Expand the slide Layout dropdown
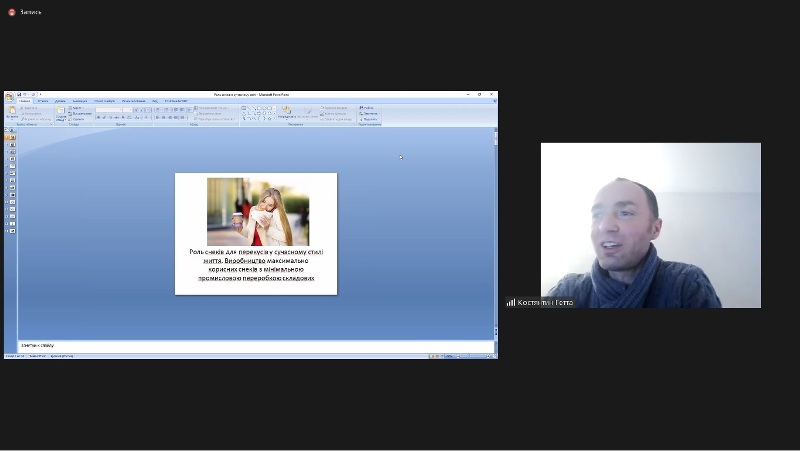 click(76, 108)
